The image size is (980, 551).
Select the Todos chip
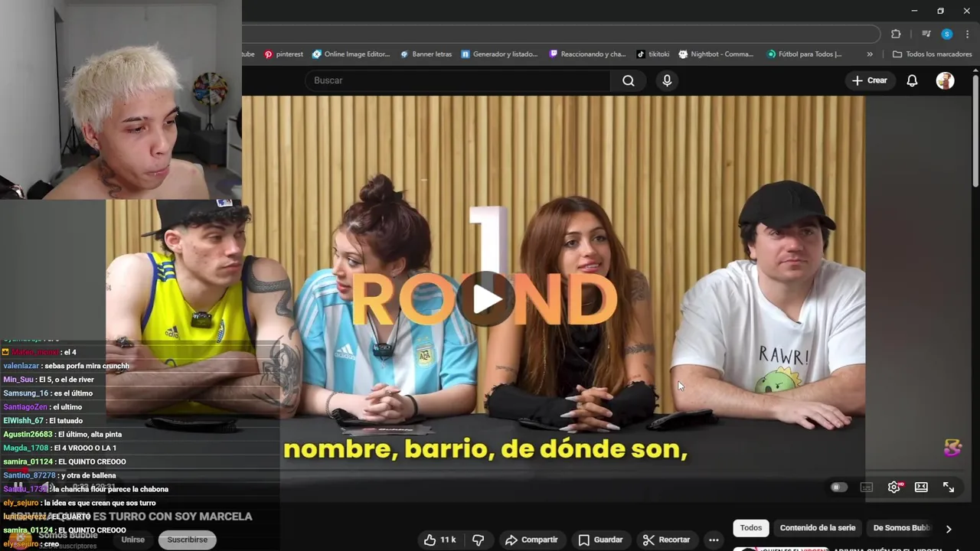point(751,528)
